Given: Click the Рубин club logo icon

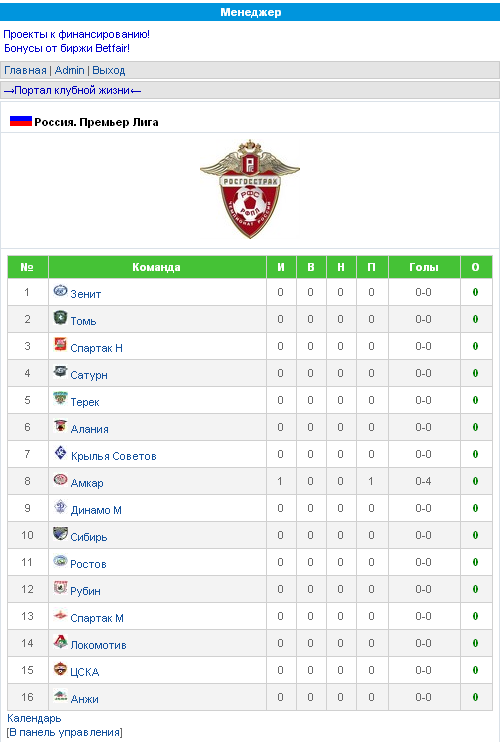Looking at the screenshot, I should pos(60,588).
